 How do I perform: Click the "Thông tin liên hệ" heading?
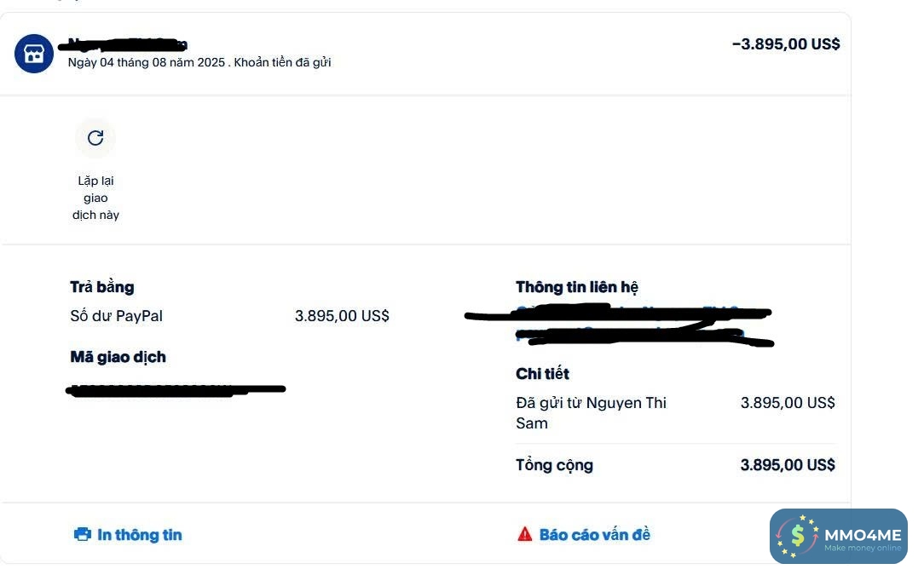click(x=577, y=287)
